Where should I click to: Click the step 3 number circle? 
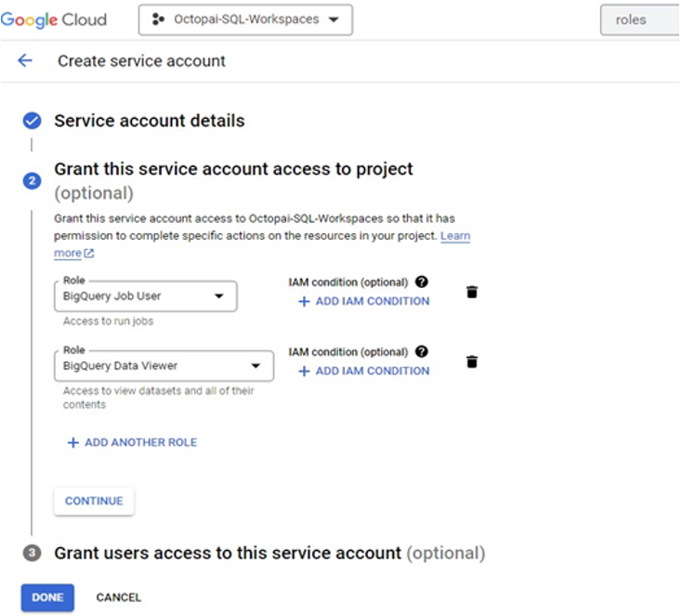pos(33,553)
